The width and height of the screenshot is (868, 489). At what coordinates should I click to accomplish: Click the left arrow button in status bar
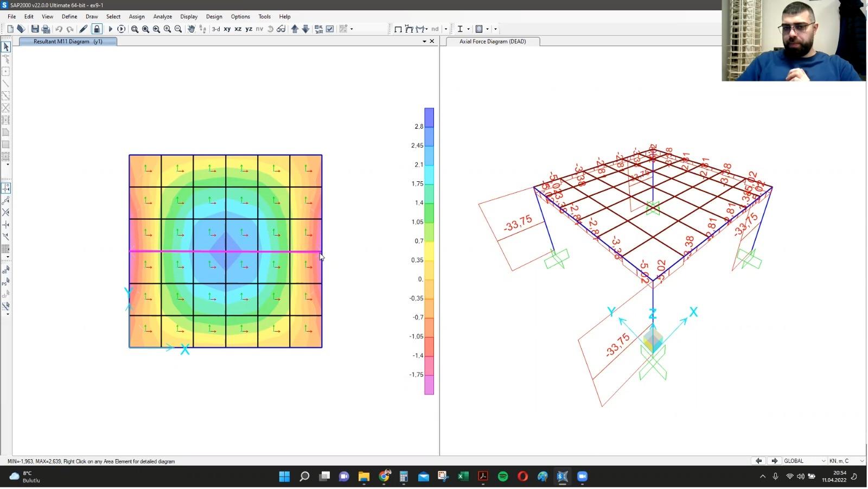coord(758,461)
